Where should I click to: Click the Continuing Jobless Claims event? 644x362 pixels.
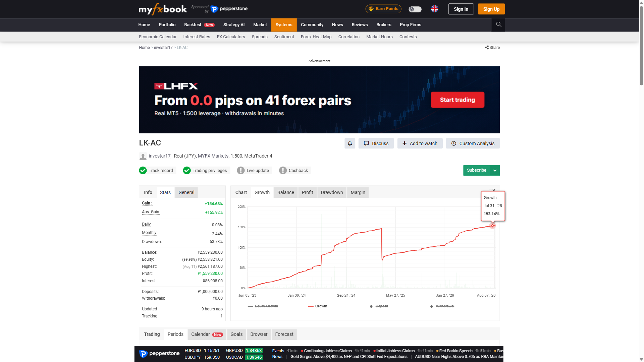point(328,351)
